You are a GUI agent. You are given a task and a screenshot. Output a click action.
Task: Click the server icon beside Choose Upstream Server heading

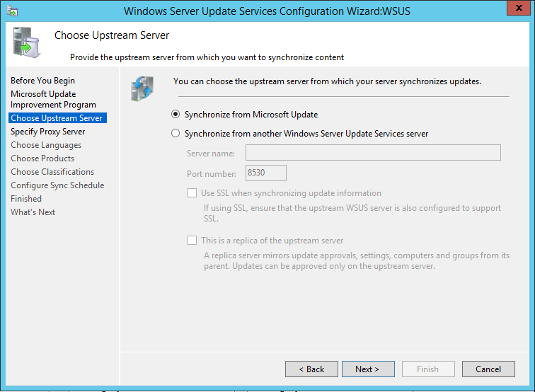(27, 42)
